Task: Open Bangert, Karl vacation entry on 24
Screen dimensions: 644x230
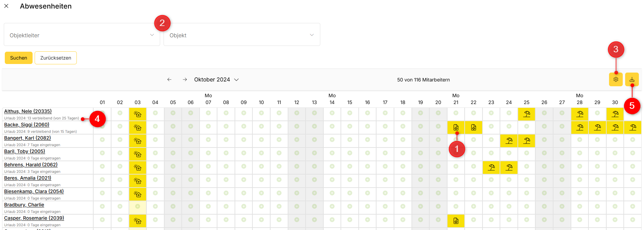Action: tap(509, 141)
